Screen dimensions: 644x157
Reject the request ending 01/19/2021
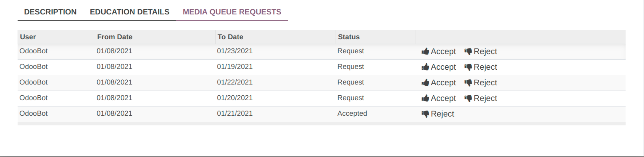point(481,67)
